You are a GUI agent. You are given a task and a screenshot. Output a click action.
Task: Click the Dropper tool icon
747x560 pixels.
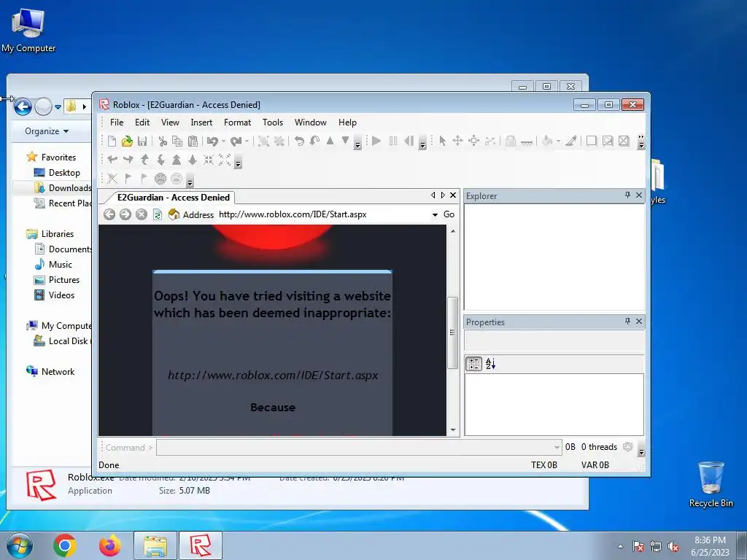(571, 141)
